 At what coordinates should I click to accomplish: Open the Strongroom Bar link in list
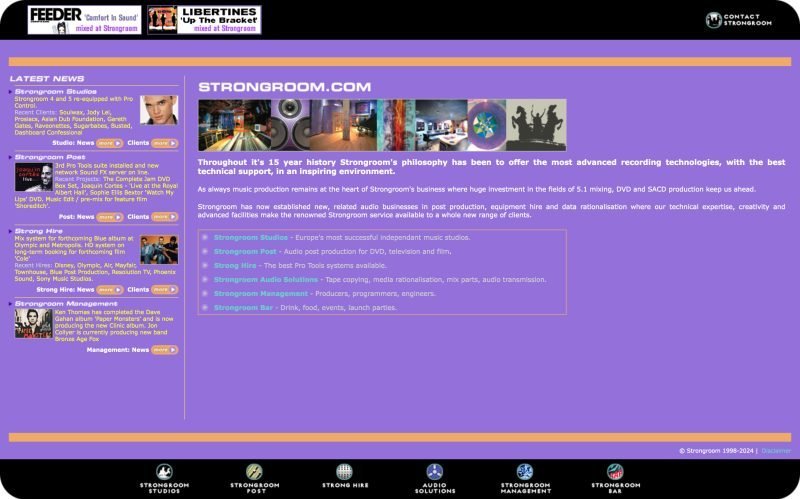tap(243, 308)
